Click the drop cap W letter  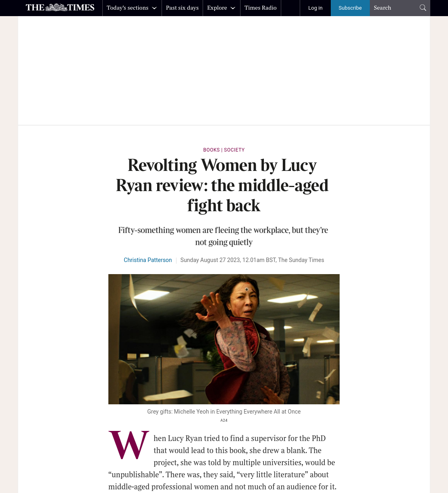point(129,445)
